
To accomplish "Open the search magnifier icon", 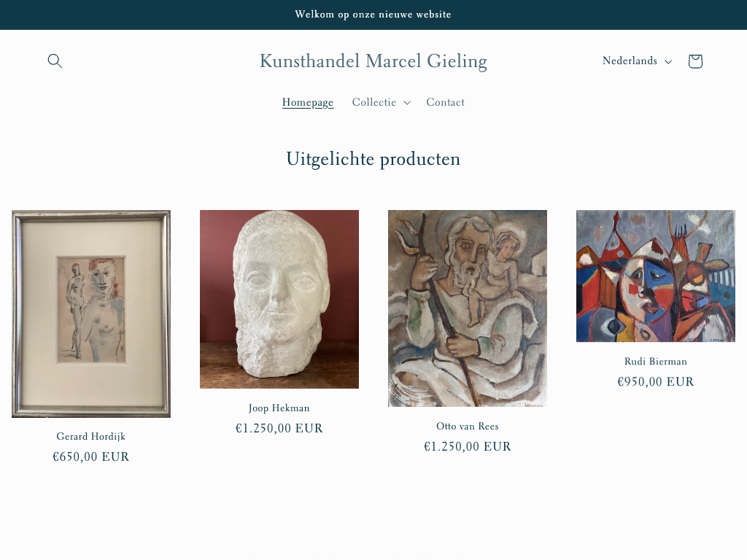I will pyautogui.click(x=55, y=61).
